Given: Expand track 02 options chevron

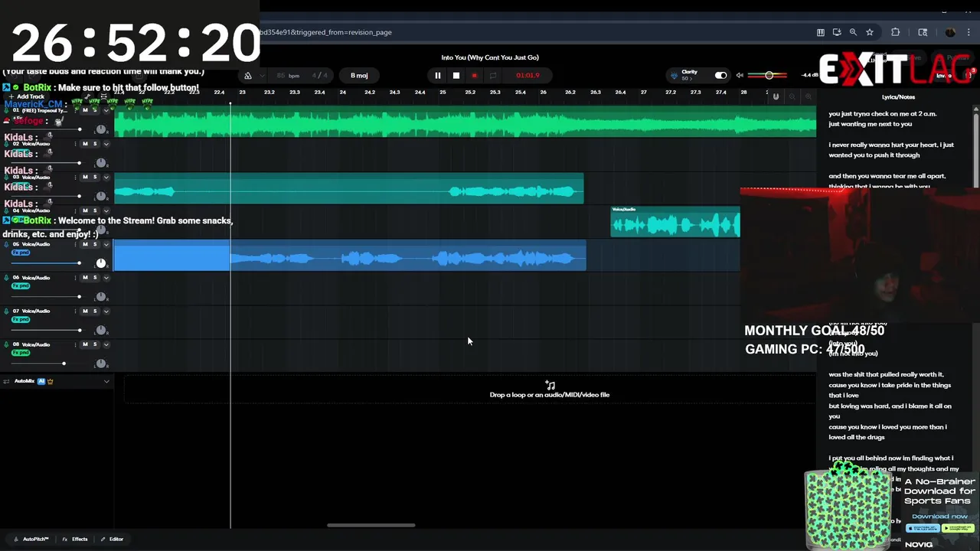Looking at the screenshot, I should pyautogui.click(x=106, y=144).
